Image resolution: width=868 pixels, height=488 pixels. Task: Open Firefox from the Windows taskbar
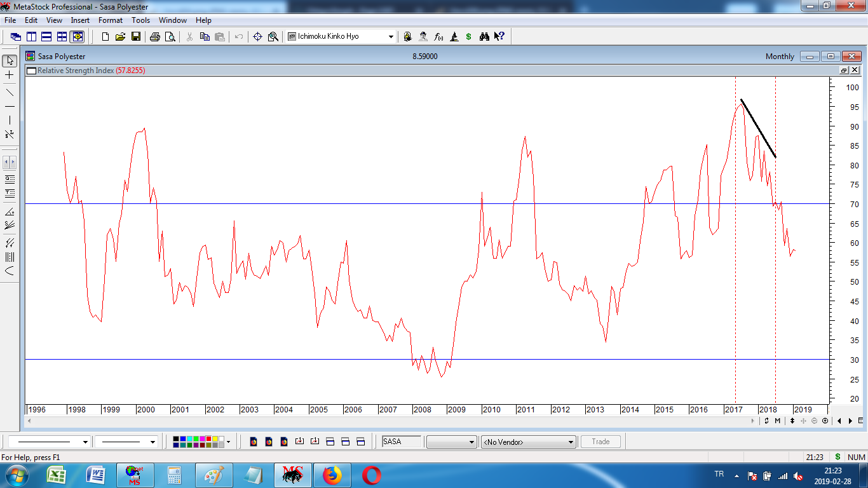[332, 475]
